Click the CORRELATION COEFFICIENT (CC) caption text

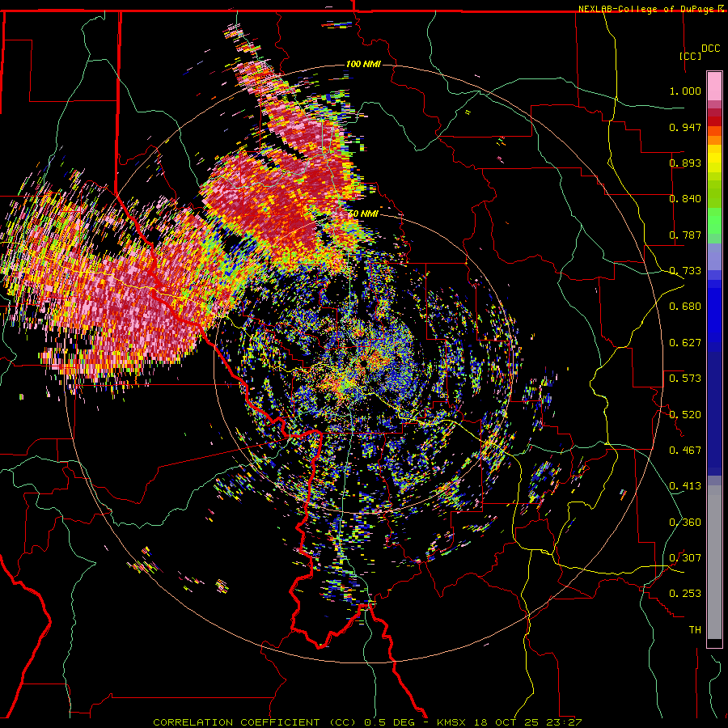255,722
